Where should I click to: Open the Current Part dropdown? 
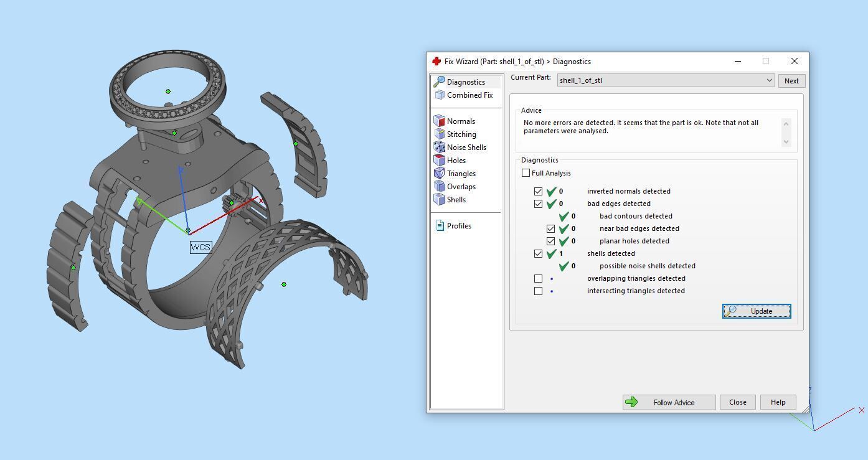coord(666,80)
